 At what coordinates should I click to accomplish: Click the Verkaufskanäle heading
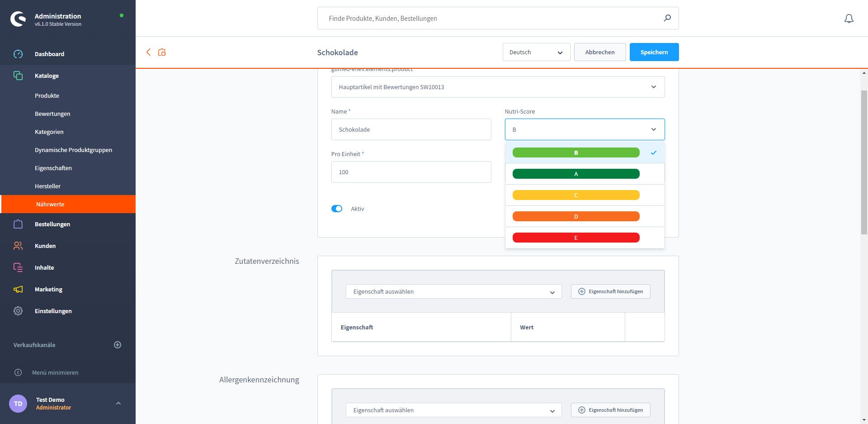(34, 345)
